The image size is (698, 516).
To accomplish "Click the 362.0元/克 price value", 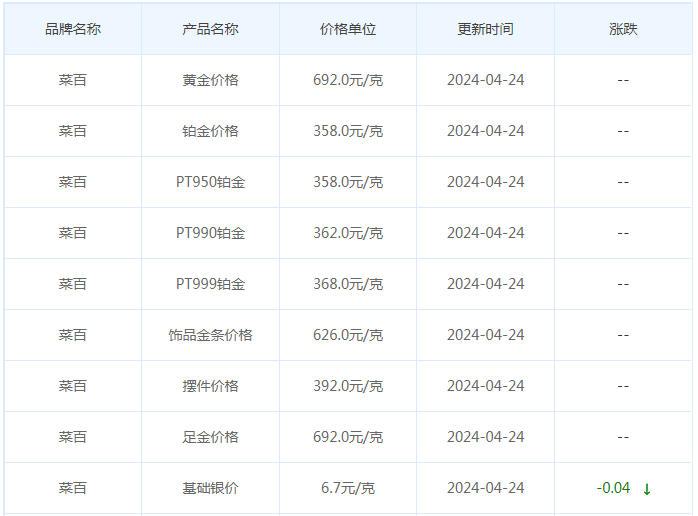I will pyautogui.click(x=348, y=233).
